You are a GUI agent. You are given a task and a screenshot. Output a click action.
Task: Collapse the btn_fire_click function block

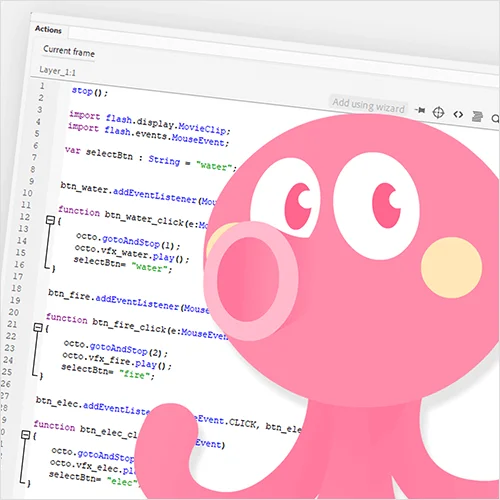(38, 328)
